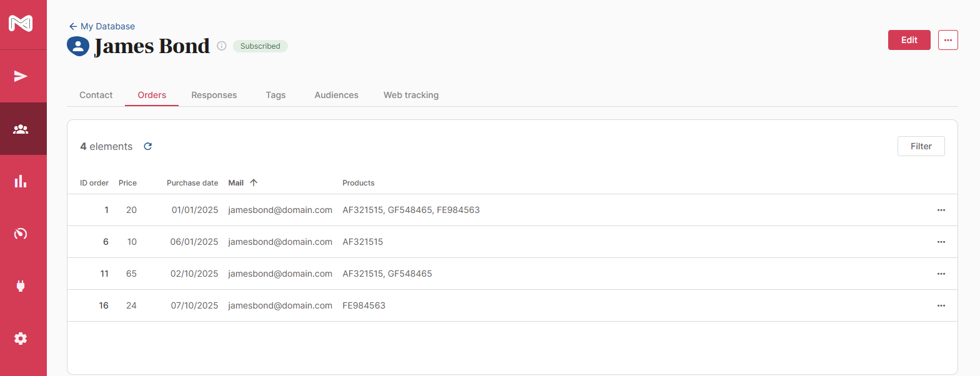This screenshot has width=980, height=376.
Task: Select the contacts group icon in the sidebar
Action: coord(21,129)
